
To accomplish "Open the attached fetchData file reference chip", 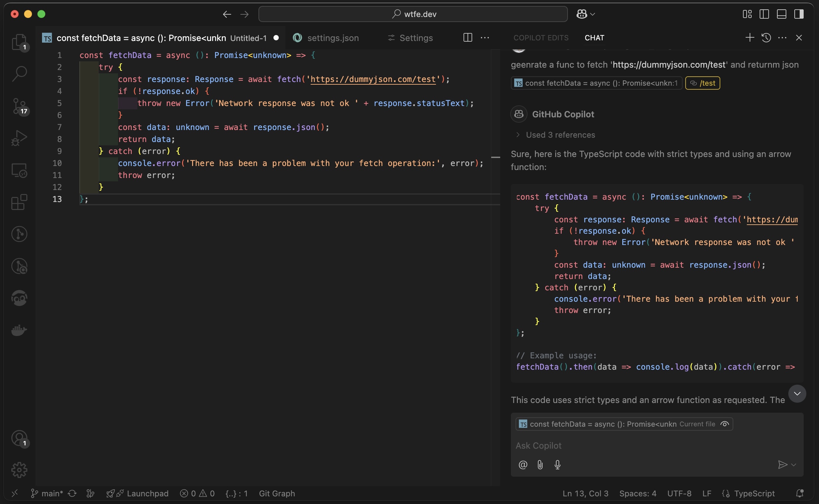I will click(596, 83).
